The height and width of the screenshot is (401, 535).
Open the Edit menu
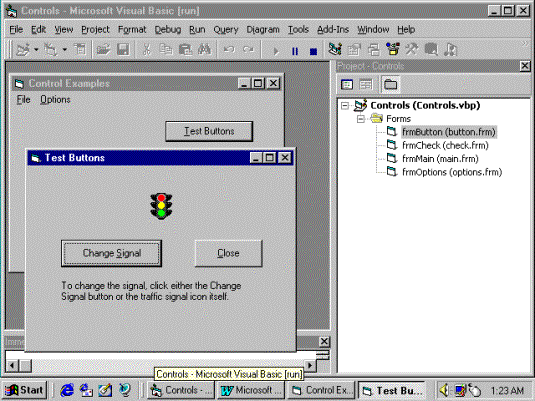39,30
